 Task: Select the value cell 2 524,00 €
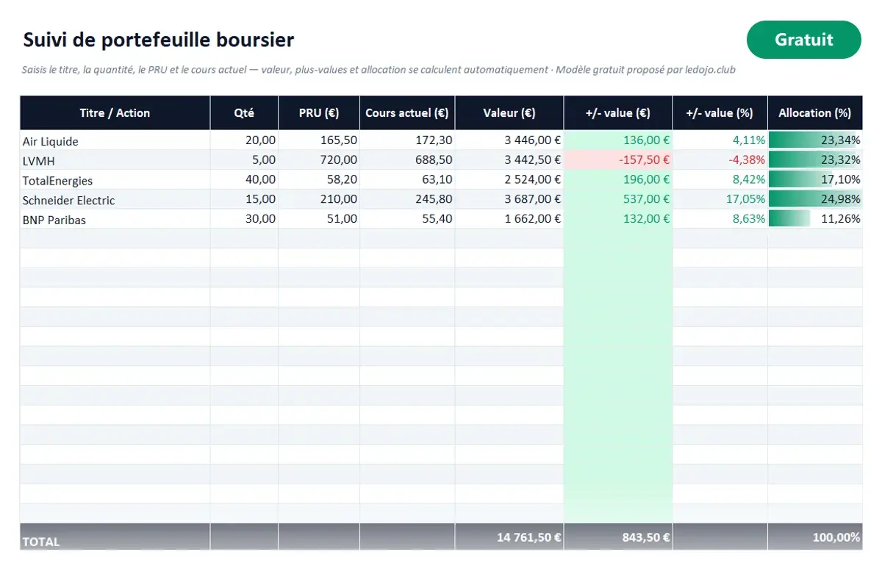509,179
